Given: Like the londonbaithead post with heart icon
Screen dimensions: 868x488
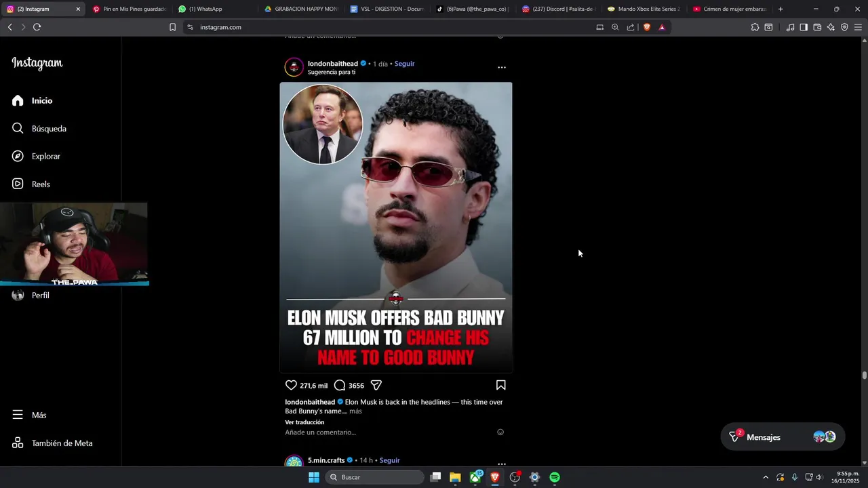Looking at the screenshot, I should click(x=291, y=385).
